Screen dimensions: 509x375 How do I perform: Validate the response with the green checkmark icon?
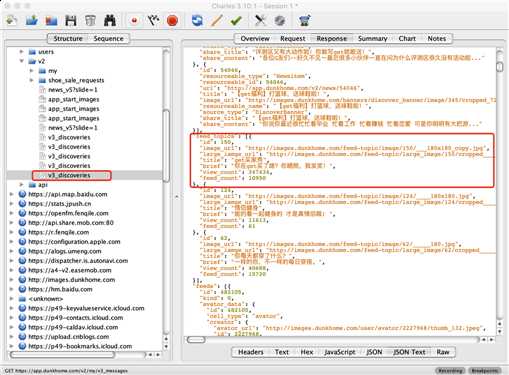point(236,21)
